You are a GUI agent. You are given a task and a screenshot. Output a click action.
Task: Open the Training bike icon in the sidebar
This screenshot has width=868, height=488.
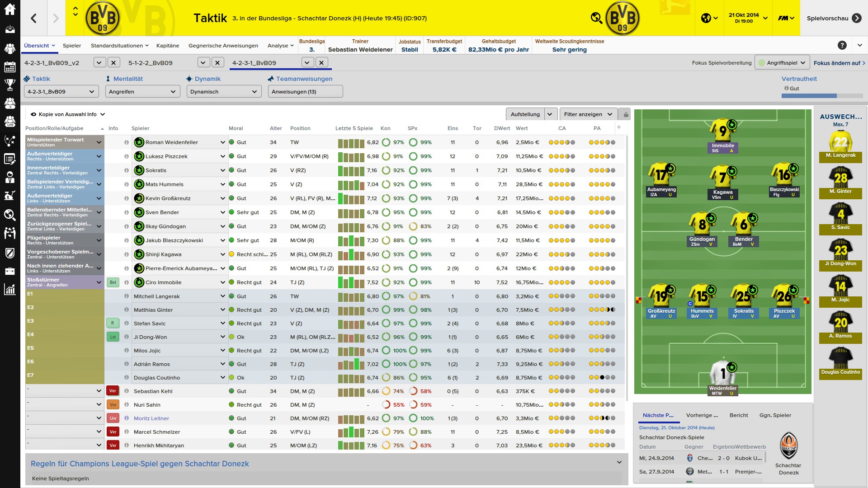tap(10, 196)
